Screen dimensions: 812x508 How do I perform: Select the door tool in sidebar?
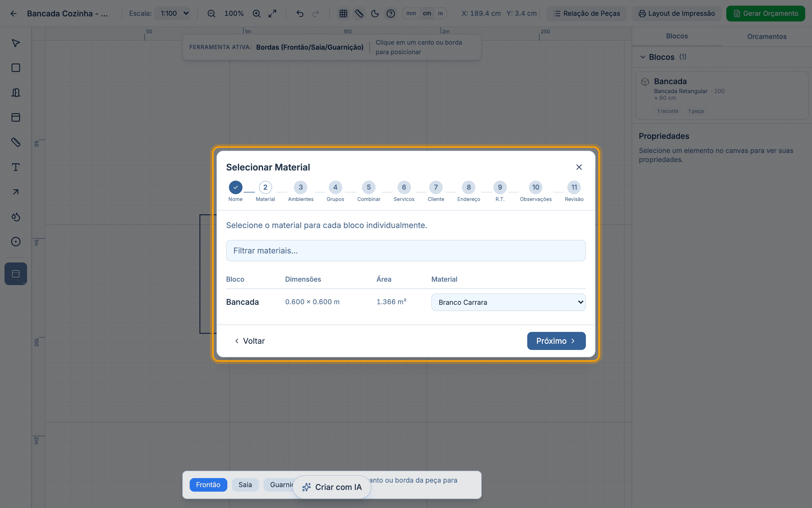pyautogui.click(x=16, y=92)
